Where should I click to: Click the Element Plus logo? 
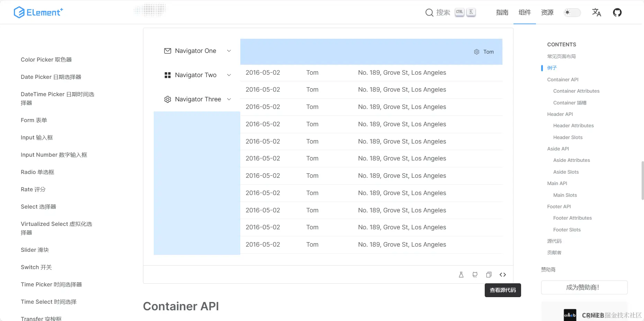click(38, 12)
